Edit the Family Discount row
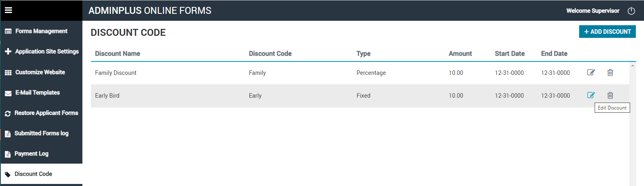644x186 pixels. [591, 72]
